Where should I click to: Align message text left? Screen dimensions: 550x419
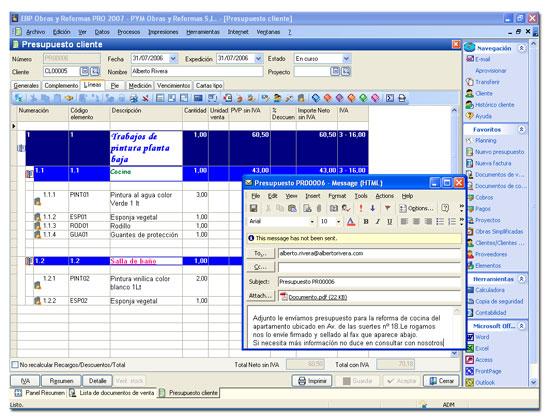coord(404,222)
